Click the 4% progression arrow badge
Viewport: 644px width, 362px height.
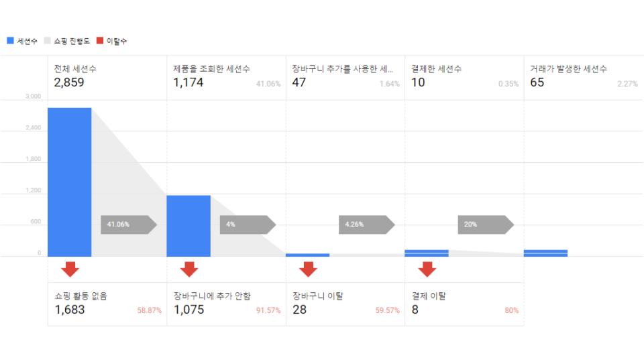[x=248, y=225]
